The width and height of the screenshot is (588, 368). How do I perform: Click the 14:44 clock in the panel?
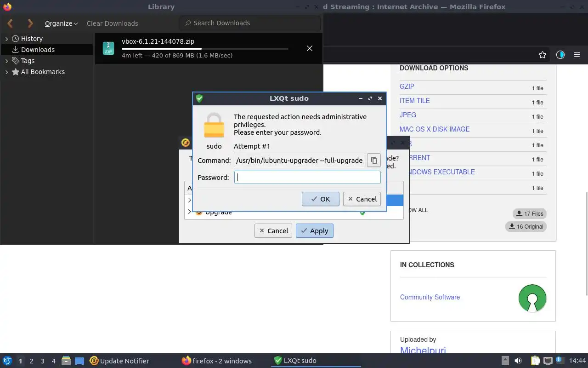(577, 361)
